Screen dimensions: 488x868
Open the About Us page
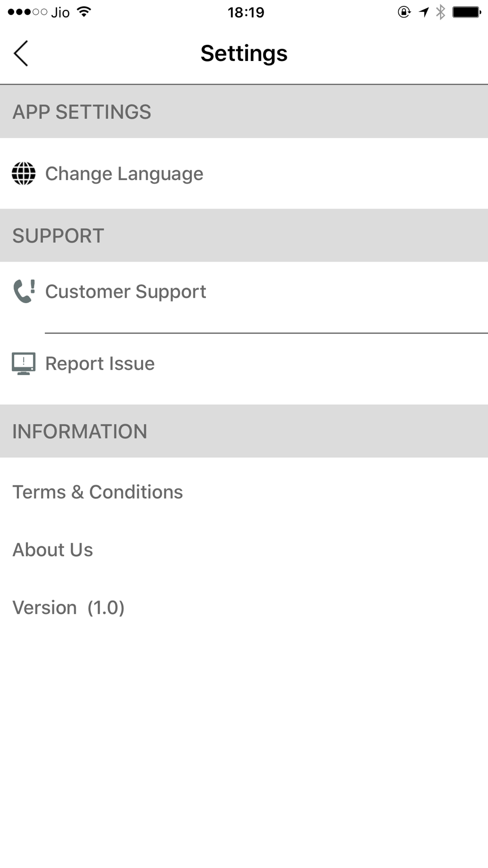(x=244, y=550)
